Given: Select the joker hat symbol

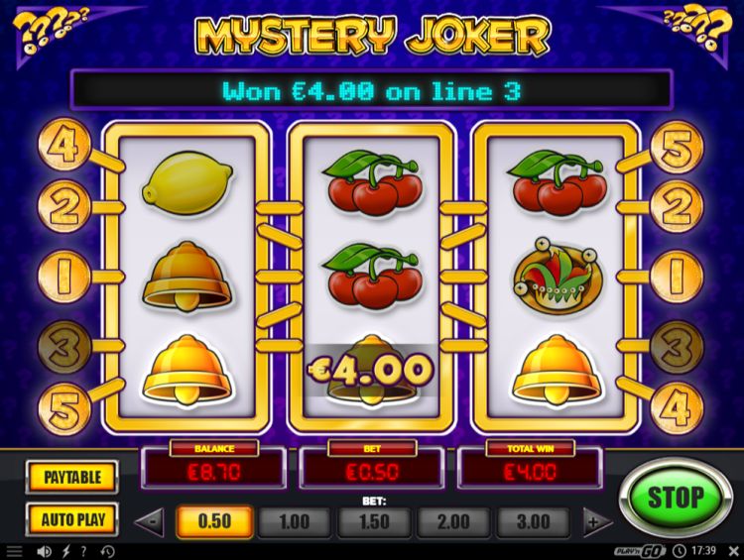Looking at the screenshot, I should coord(558,277).
